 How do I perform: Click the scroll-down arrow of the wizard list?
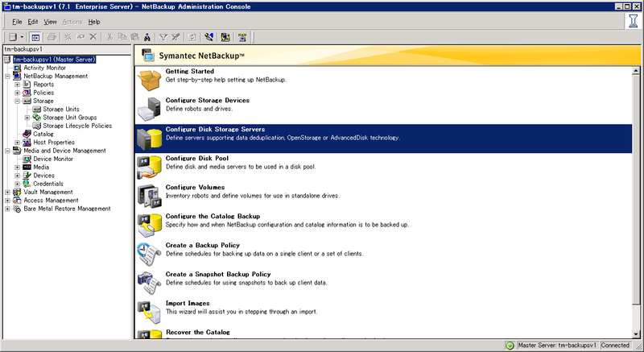636,335
